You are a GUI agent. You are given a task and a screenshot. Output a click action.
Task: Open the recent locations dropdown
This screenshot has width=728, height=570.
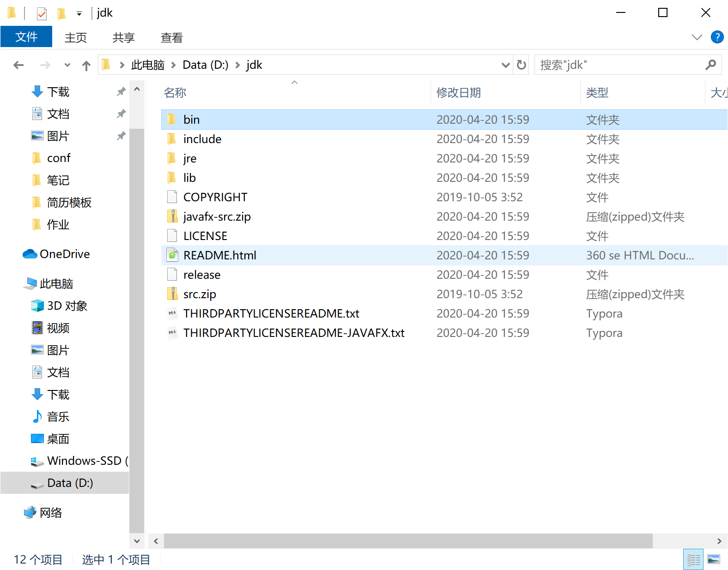pos(67,65)
